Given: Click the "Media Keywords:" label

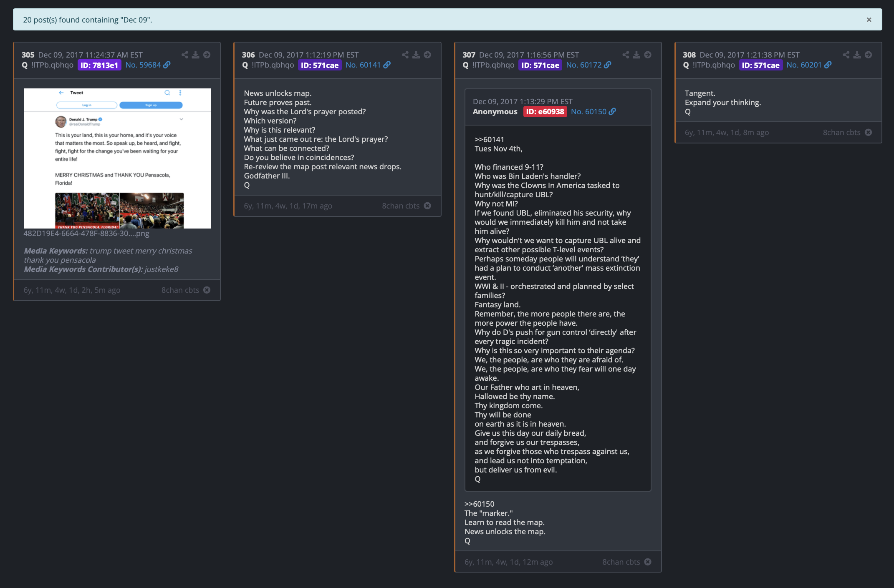Looking at the screenshot, I should tap(56, 251).
